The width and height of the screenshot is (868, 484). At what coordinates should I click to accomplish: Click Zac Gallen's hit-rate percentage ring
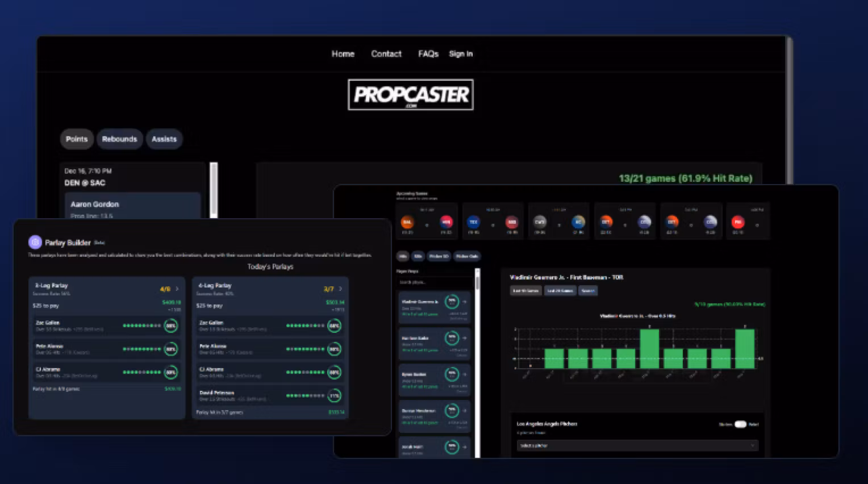point(170,326)
